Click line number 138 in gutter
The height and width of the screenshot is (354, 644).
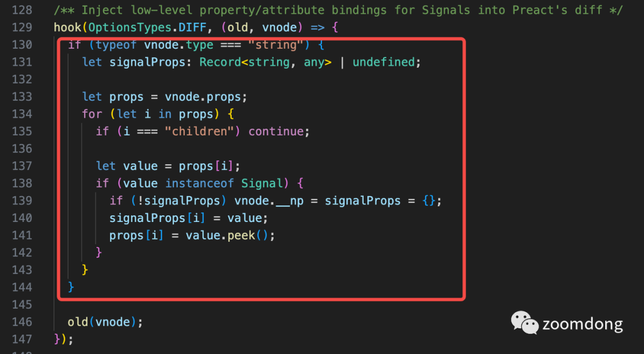coord(22,183)
